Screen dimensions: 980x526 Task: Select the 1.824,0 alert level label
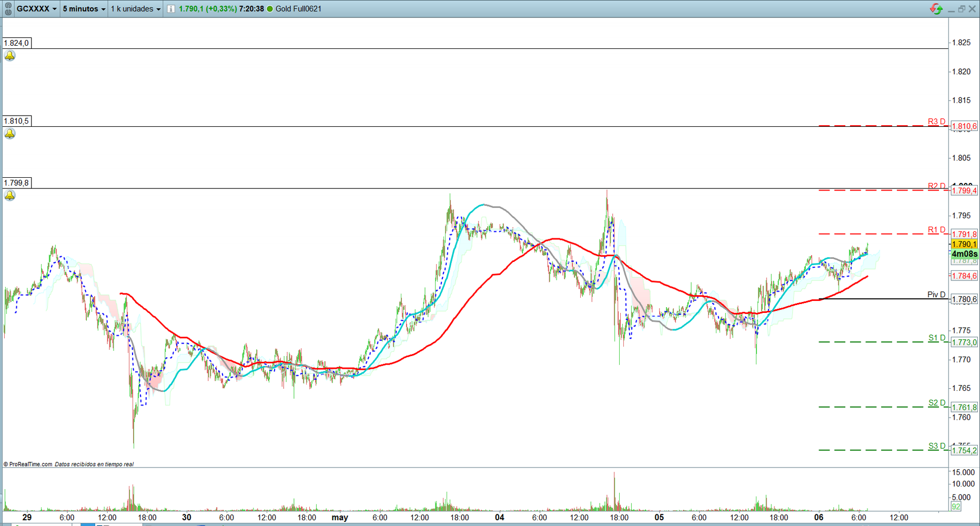(x=16, y=43)
